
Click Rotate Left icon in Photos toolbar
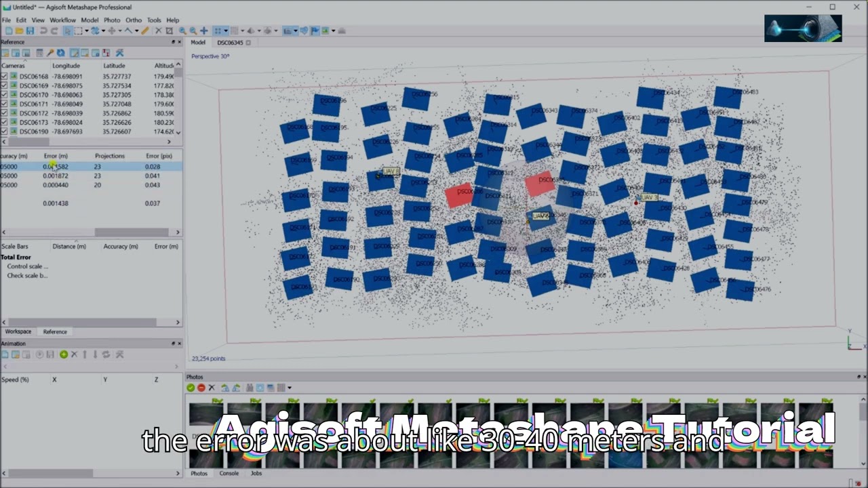point(225,388)
